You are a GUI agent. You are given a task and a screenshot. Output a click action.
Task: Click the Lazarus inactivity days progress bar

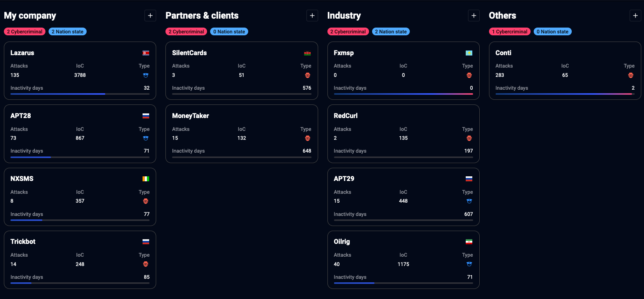coord(80,94)
